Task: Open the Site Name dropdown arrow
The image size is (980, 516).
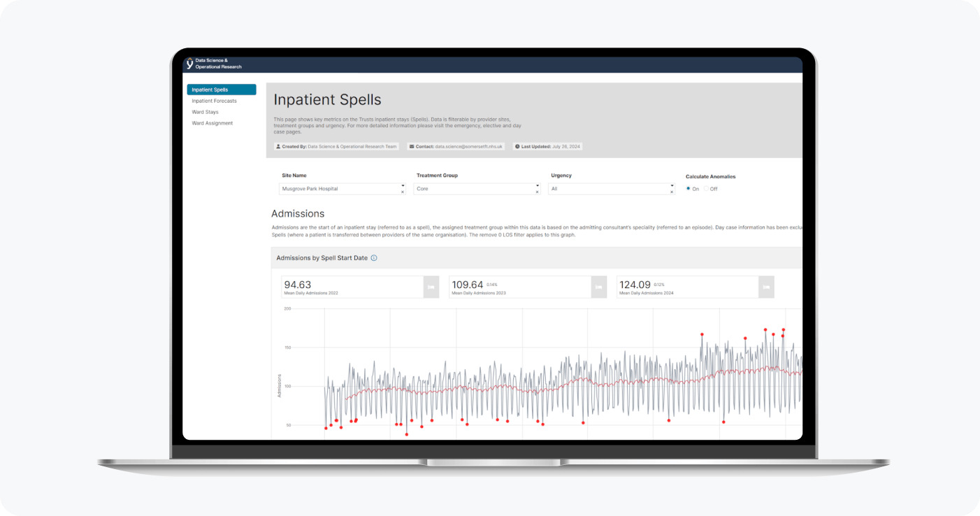Action: pos(403,186)
